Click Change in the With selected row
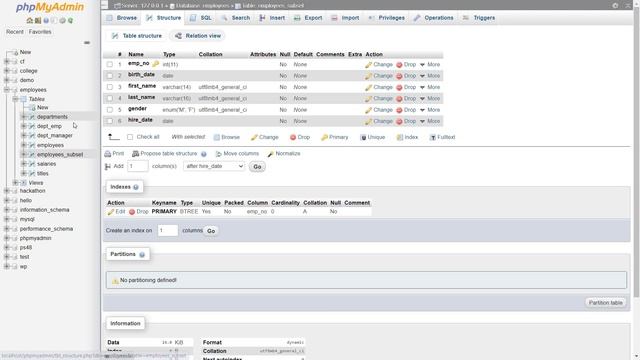The height and width of the screenshot is (360, 640). (x=265, y=137)
